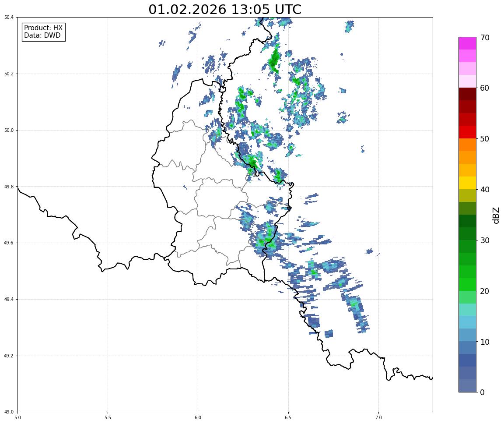Click the colorbar tick label "30"
The image size is (504, 424).
[485, 240]
